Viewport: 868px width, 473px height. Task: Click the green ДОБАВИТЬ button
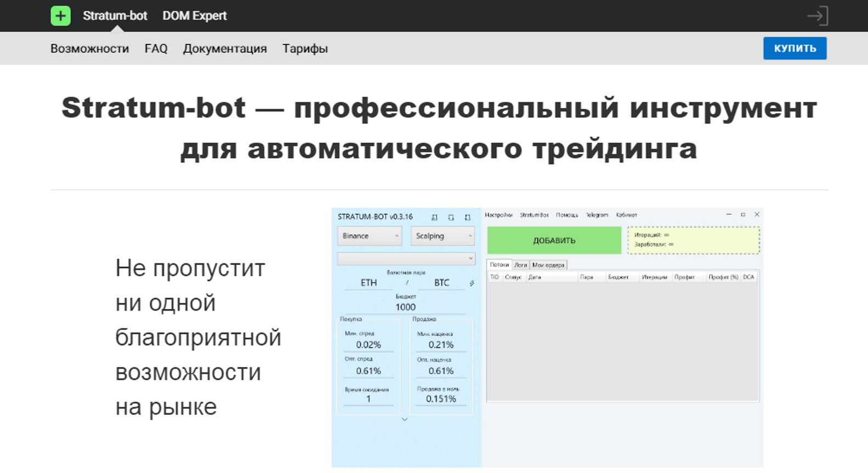(554, 240)
